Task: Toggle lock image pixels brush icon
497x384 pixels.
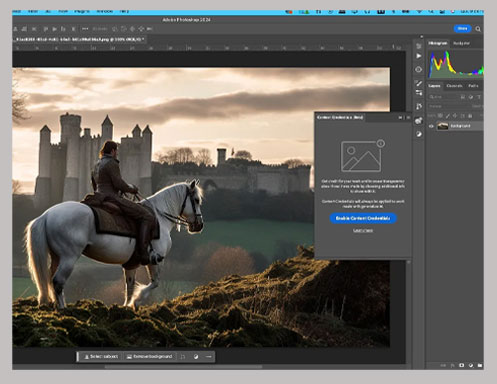Action: (x=448, y=116)
